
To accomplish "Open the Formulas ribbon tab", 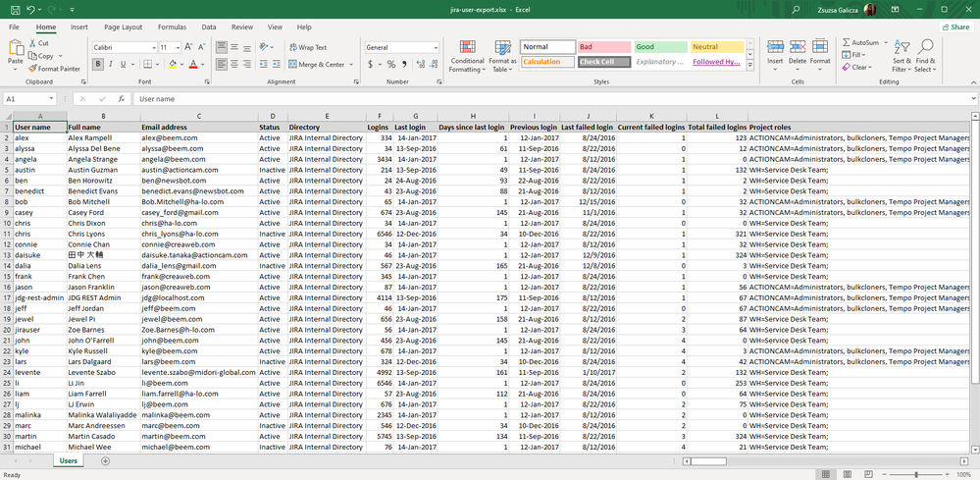I will pos(172,27).
